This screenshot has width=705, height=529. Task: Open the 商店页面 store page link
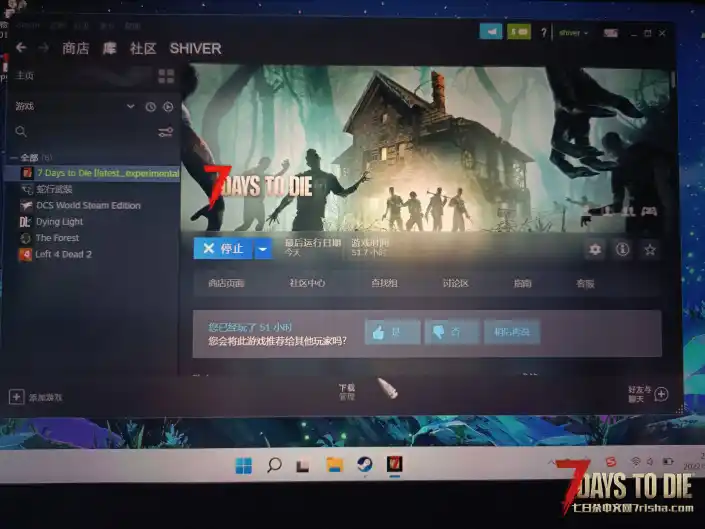pyautogui.click(x=226, y=283)
